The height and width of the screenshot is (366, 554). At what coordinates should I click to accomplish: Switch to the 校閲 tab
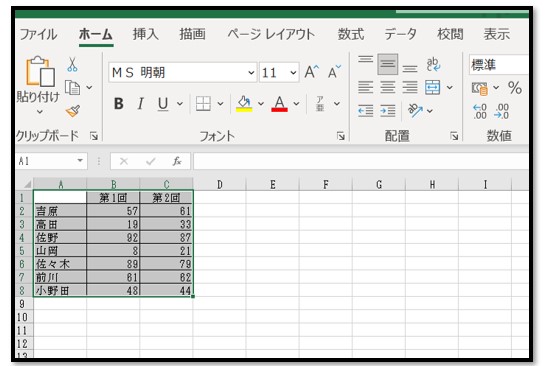450,34
